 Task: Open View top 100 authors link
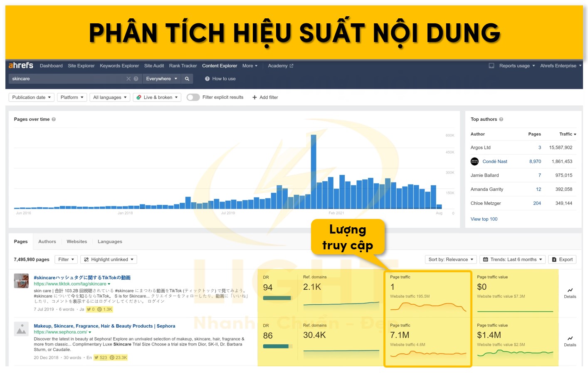pos(484,219)
